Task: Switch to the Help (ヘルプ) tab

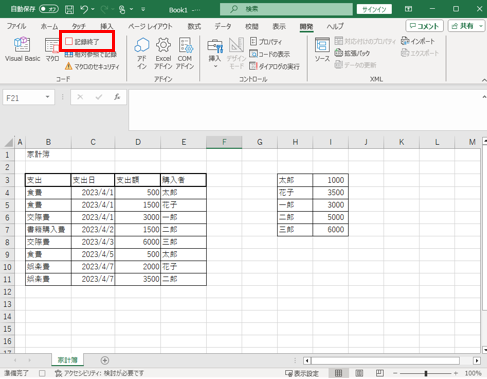Action: click(x=335, y=26)
